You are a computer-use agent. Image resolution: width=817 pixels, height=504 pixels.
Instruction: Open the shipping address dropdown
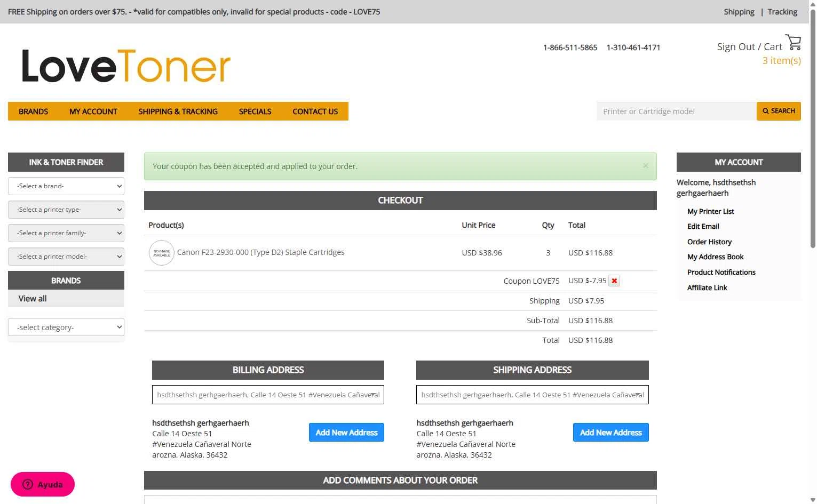point(533,395)
